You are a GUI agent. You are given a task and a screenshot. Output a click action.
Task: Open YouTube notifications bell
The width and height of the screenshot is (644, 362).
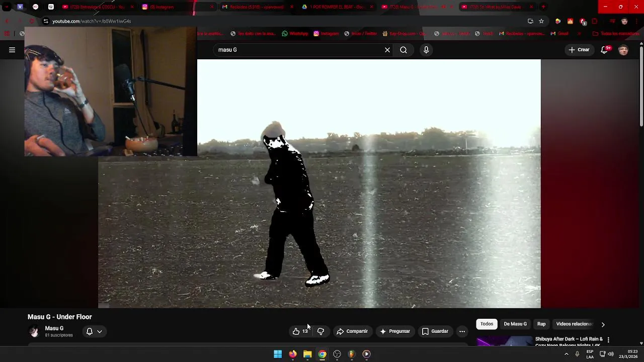[x=605, y=50]
